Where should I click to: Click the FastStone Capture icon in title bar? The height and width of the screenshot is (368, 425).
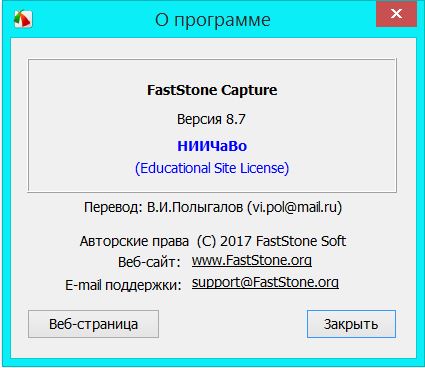point(23,19)
